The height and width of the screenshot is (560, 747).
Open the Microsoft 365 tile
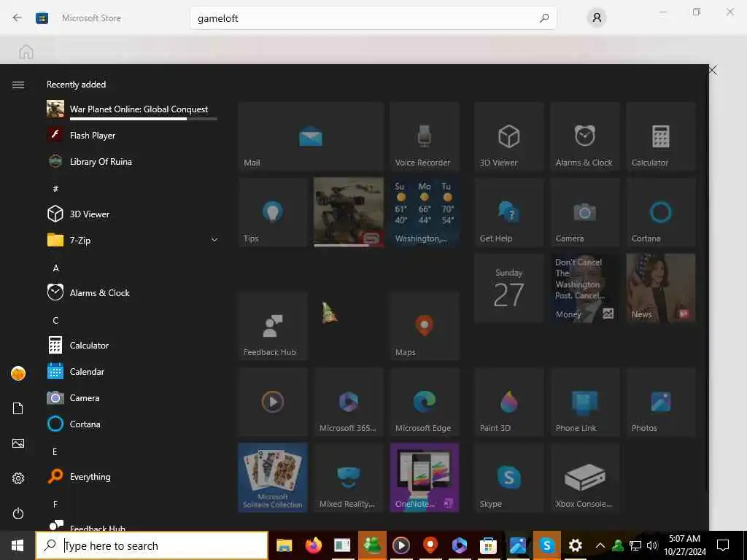[x=348, y=402]
